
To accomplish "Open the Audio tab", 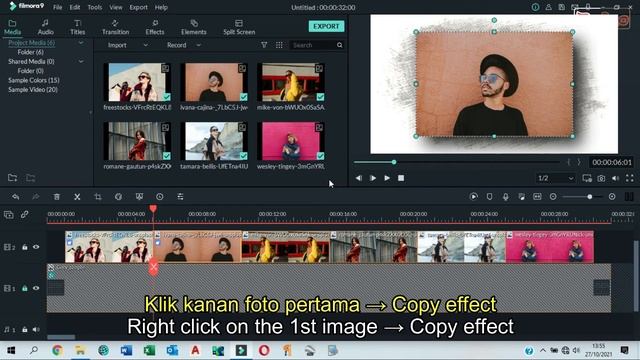I will 45,27.
